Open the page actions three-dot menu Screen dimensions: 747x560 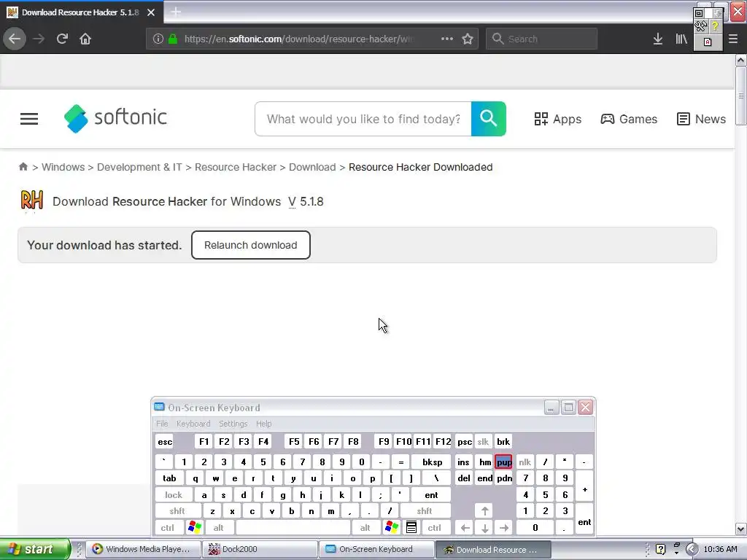(x=447, y=39)
